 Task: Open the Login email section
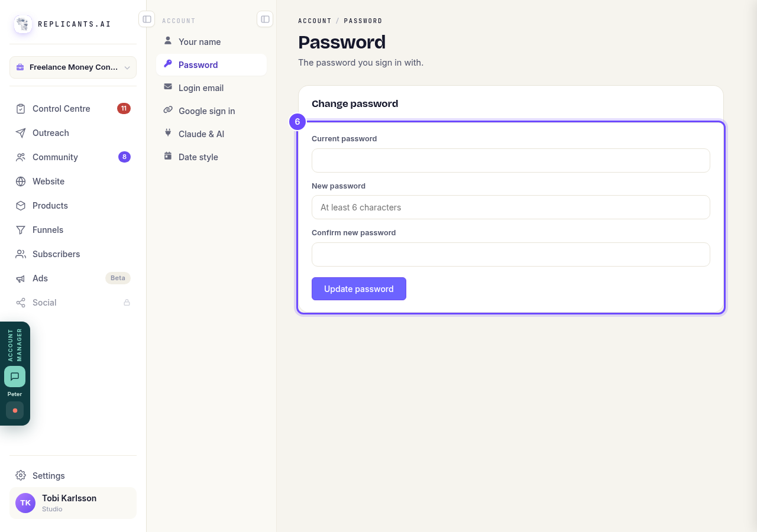(211, 88)
